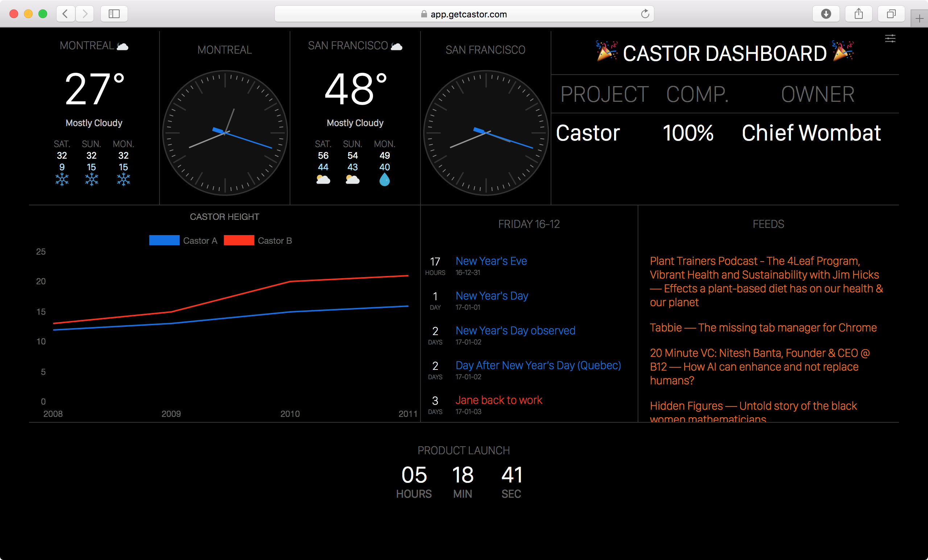Click the Montreal analog clock face
This screenshot has width=928, height=560.
tap(225, 133)
